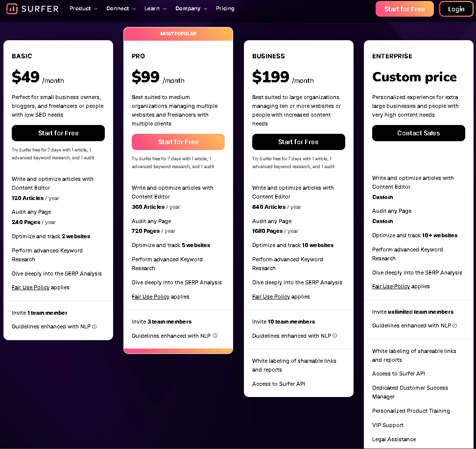This screenshot has width=476, height=449.
Task: Start the Pro plan free trial
Action: coord(178,142)
